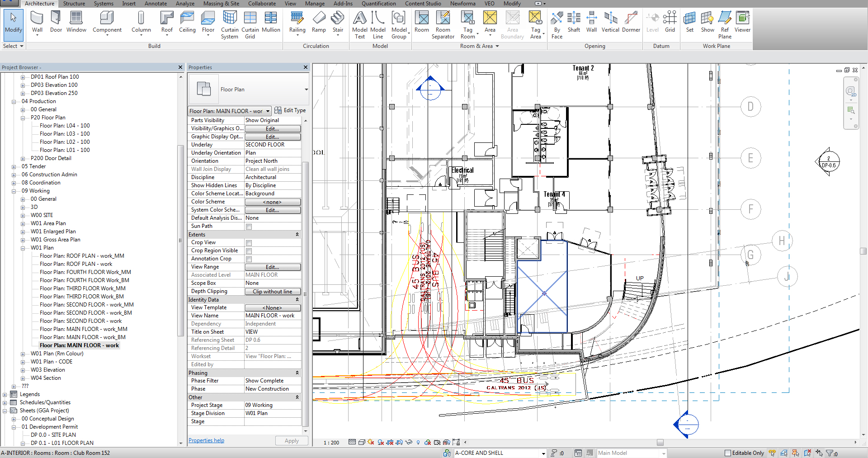Open the Properties help link
The image size is (868, 458).
coord(206,440)
